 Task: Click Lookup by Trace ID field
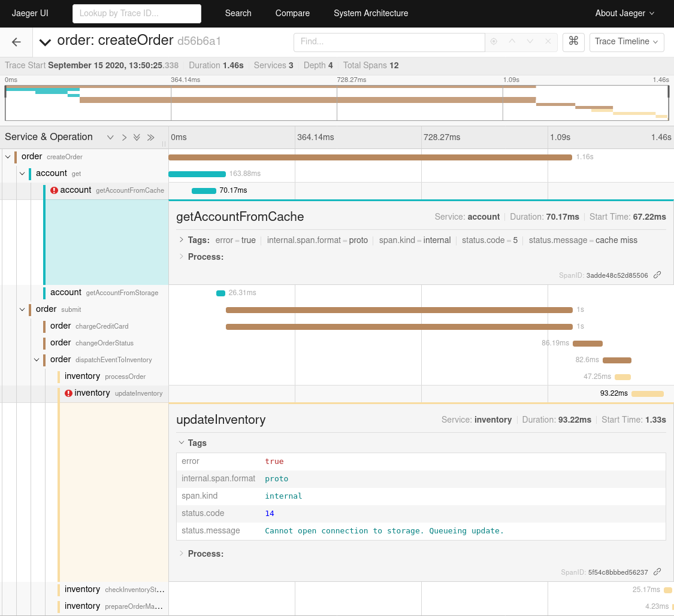(137, 13)
